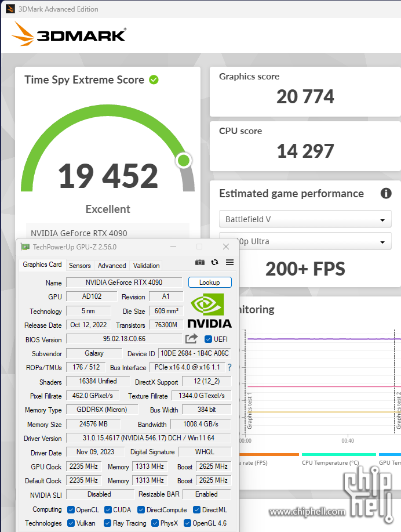This screenshot has height=532, width=401.
Task: Click the Bandwidth value 1008.4 GB/s
Action: pyautogui.click(x=200, y=424)
